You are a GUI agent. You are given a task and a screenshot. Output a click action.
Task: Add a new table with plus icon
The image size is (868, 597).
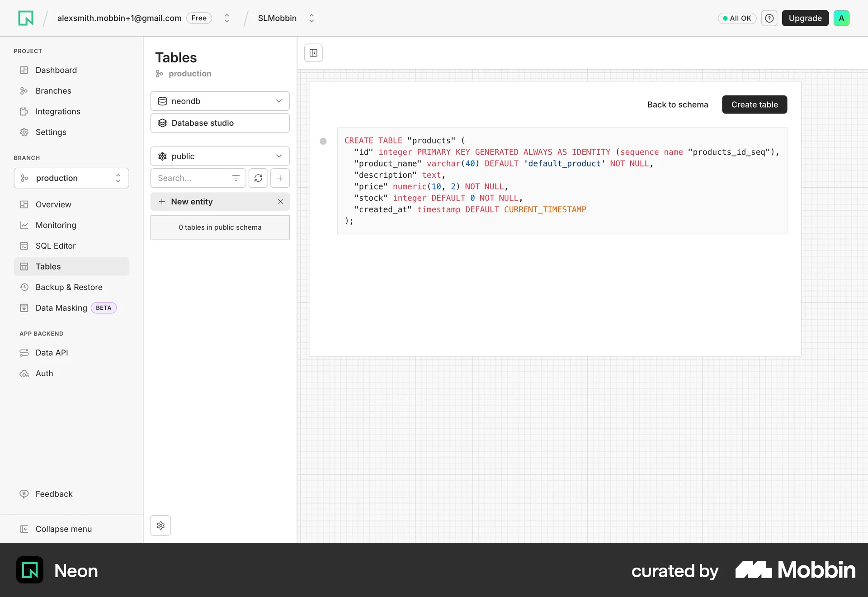tap(280, 178)
